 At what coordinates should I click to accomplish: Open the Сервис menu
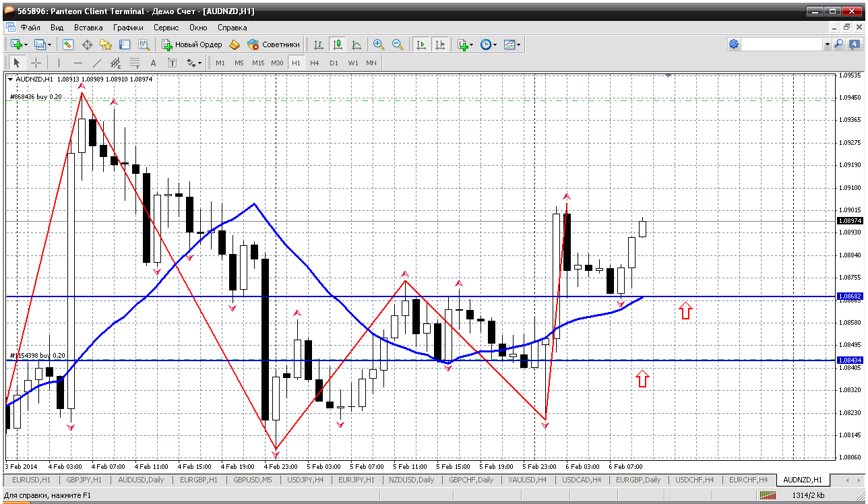(x=166, y=28)
